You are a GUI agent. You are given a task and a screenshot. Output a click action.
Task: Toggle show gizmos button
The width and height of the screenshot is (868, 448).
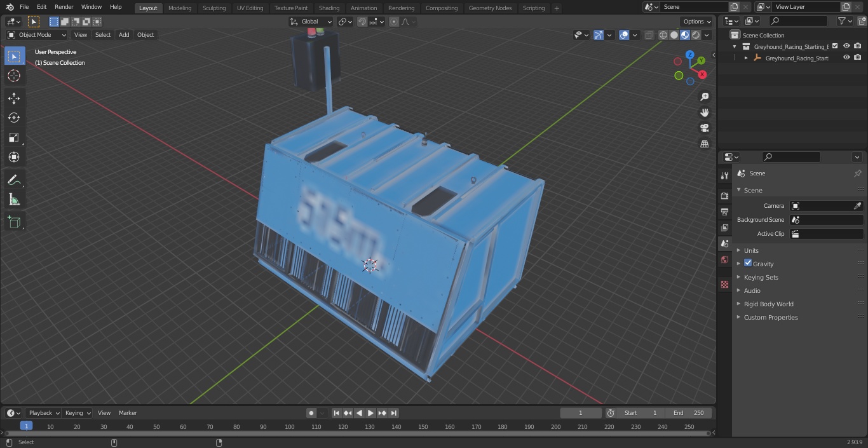[x=599, y=35]
